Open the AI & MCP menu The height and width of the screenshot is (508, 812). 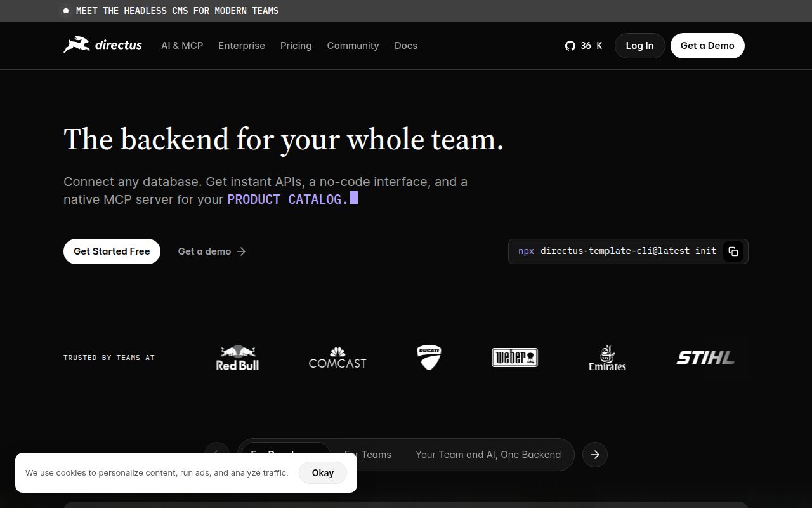tap(182, 46)
